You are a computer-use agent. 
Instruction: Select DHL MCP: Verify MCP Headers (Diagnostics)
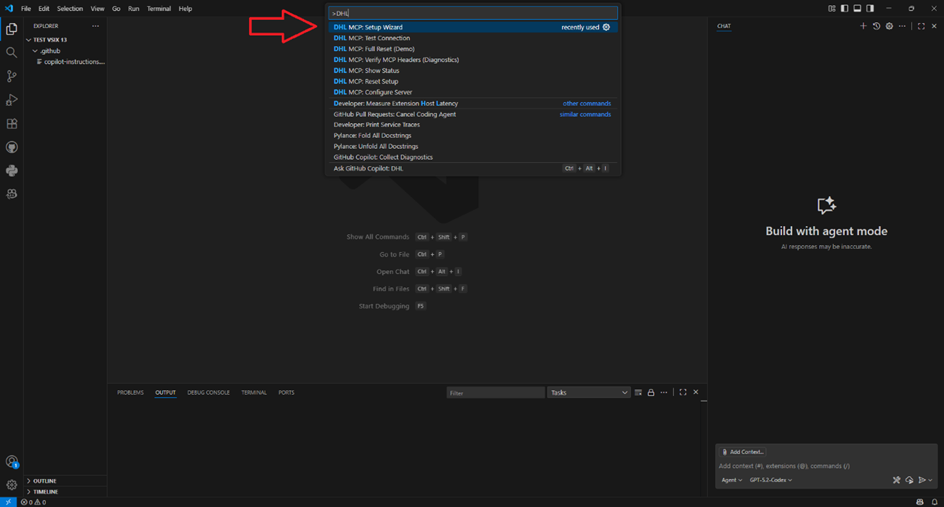(473, 60)
